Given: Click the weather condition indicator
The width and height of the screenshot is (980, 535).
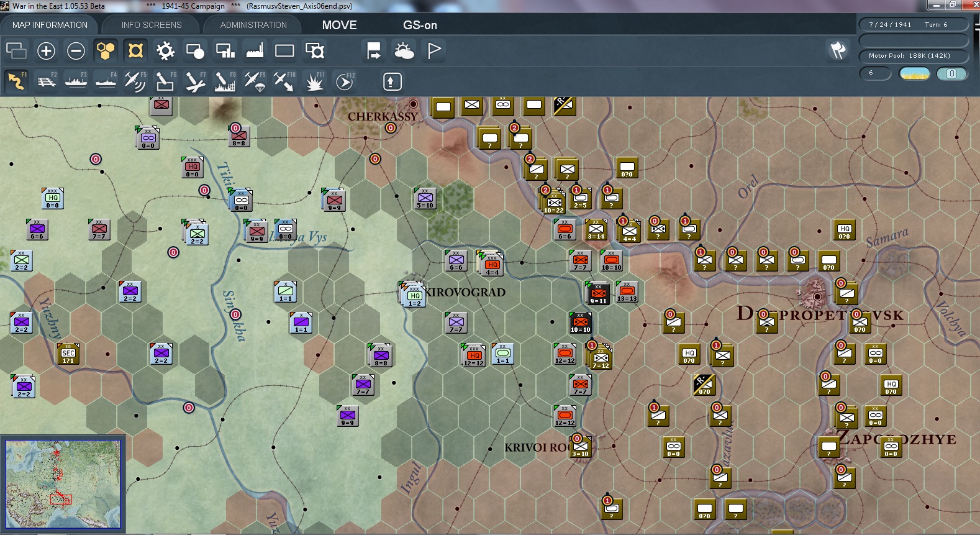Looking at the screenshot, I should [915, 73].
